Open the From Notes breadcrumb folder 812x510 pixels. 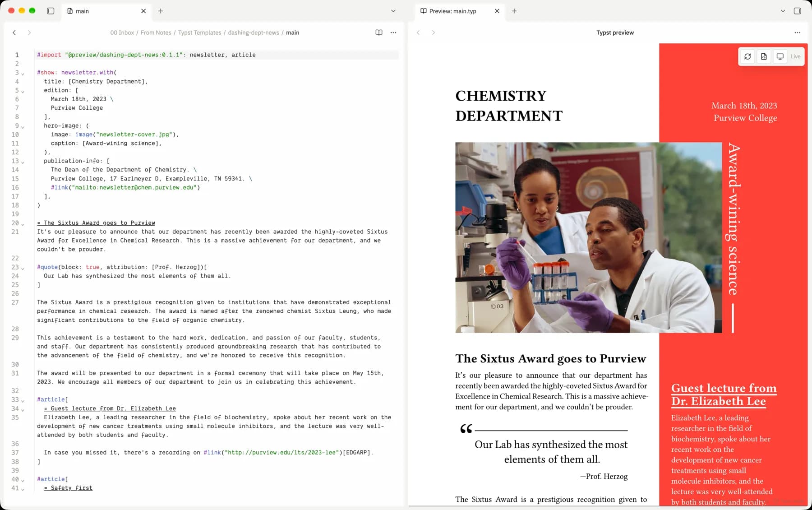[x=156, y=32]
